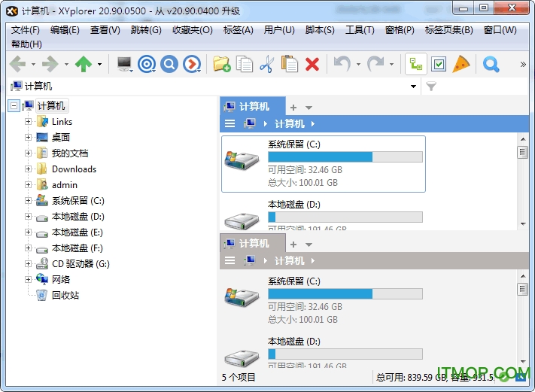Add new tab in lower pane

293,245
